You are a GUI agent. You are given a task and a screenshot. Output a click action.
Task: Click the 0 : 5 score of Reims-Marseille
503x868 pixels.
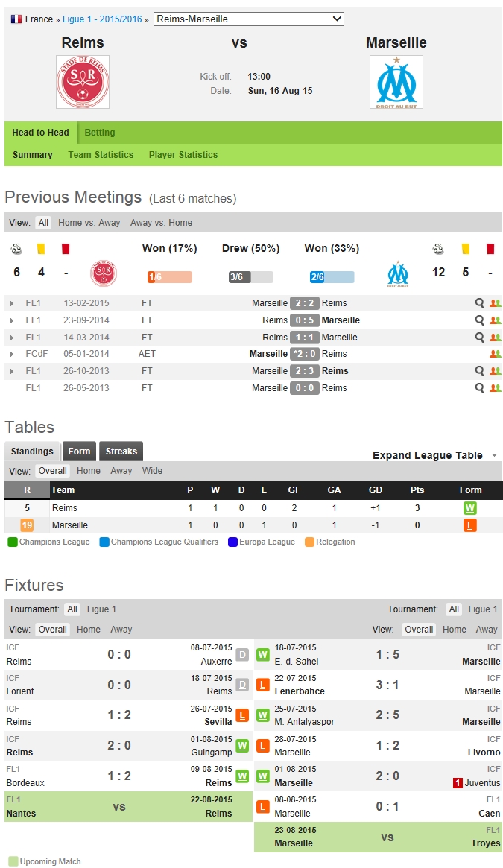(x=304, y=320)
